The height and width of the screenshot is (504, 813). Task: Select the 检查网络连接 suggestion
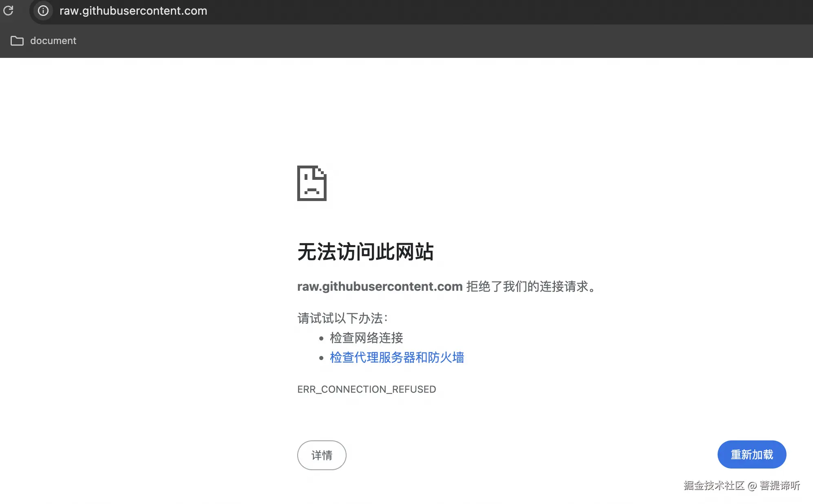(366, 338)
